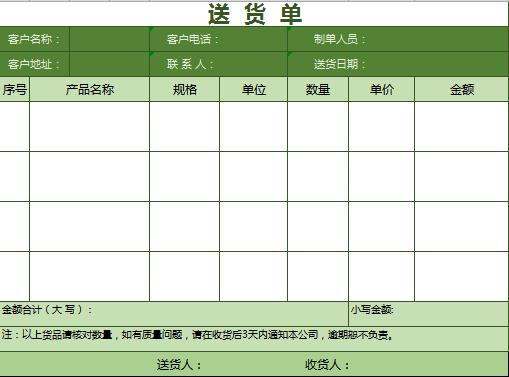This screenshot has width=509, height=377.
Task: Select the 送货日期 cell
Action: click(x=398, y=64)
